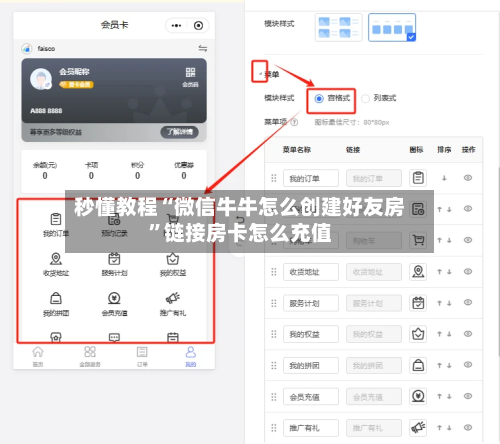500x444 pixels.
Task: Open 服务计划 icon in preview grid
Action: pos(114,259)
